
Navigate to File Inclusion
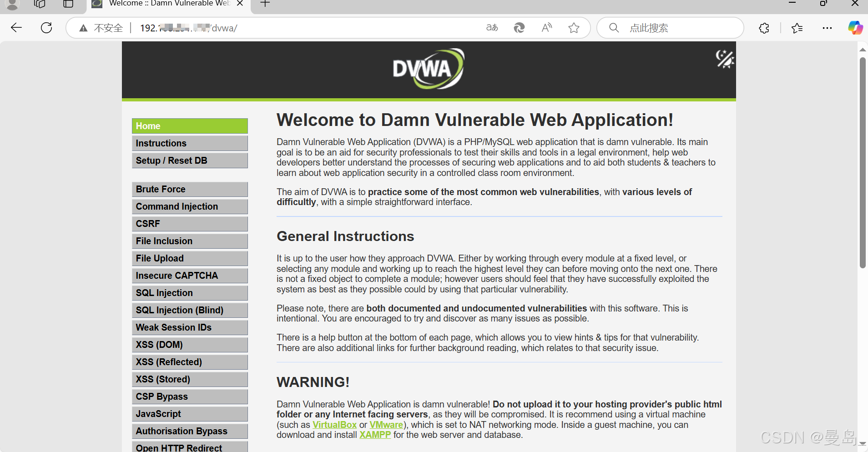click(190, 241)
